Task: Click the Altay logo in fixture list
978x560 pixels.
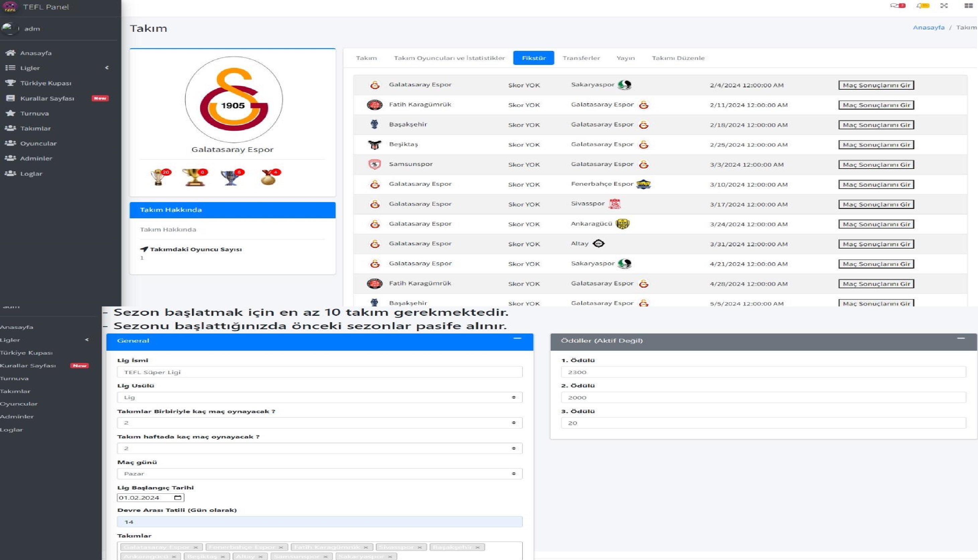Action: point(598,244)
